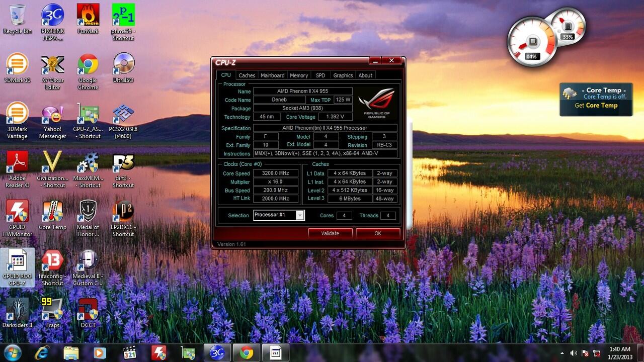The height and width of the screenshot is (362, 644).
Task: Click the OK button in CPU-Z
Action: [x=378, y=233]
